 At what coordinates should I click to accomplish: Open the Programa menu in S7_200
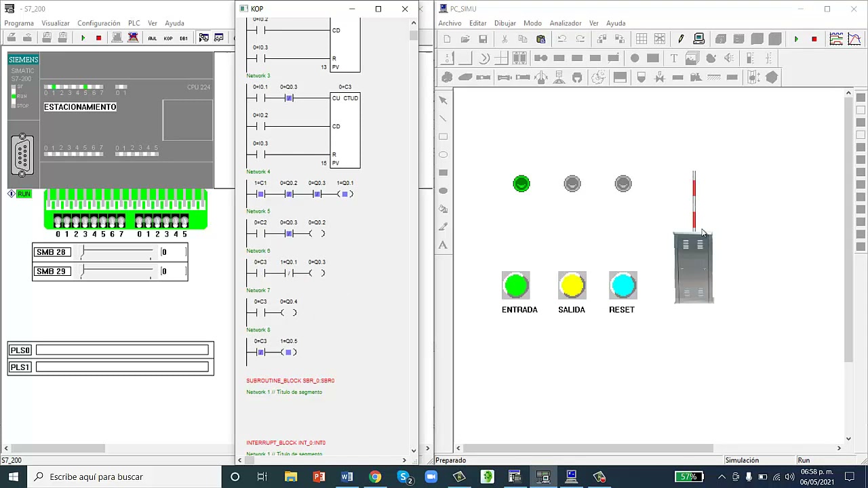click(x=19, y=23)
